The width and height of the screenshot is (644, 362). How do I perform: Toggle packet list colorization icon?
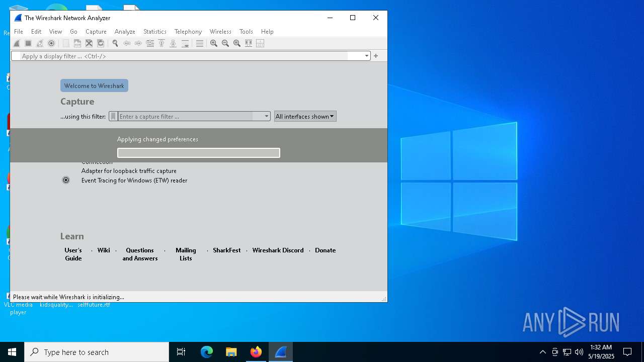(x=200, y=43)
